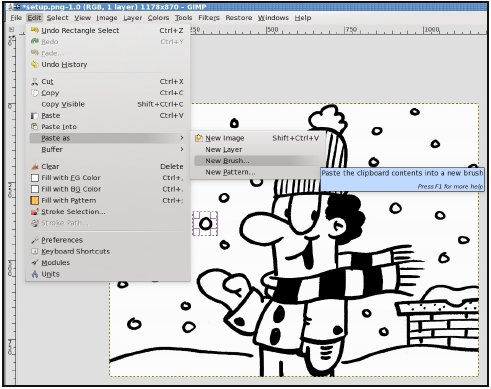The width and height of the screenshot is (491, 389).
Task: Click the Fill with BG Color swatch
Action: pos(35,189)
